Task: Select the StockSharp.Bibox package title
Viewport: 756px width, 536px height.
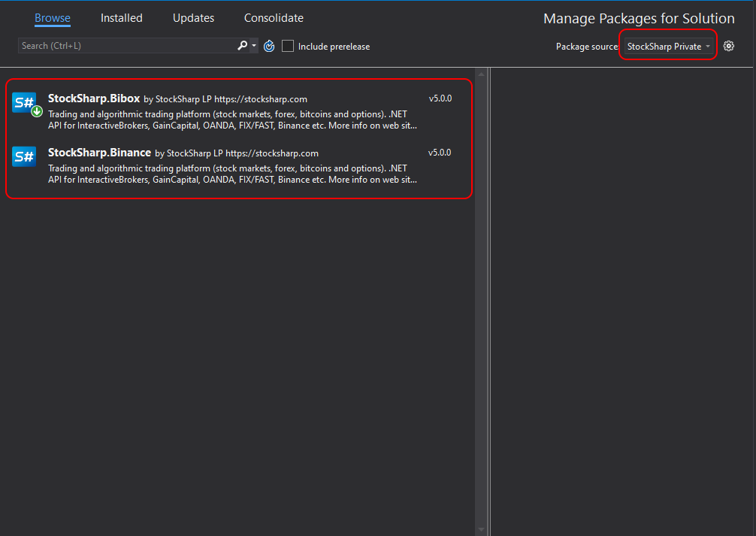Action: 94,98
